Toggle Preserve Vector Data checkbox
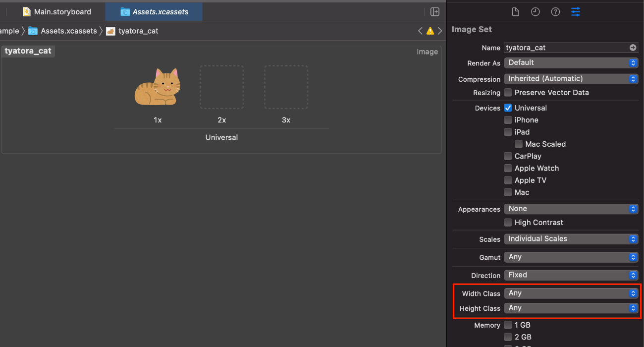The height and width of the screenshot is (347, 644). pyautogui.click(x=508, y=93)
